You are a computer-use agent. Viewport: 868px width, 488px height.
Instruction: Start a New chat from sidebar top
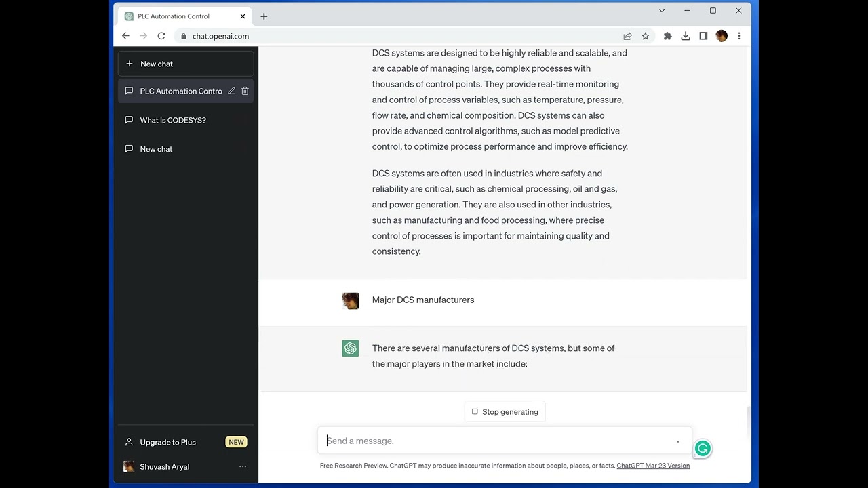pyautogui.click(x=185, y=64)
